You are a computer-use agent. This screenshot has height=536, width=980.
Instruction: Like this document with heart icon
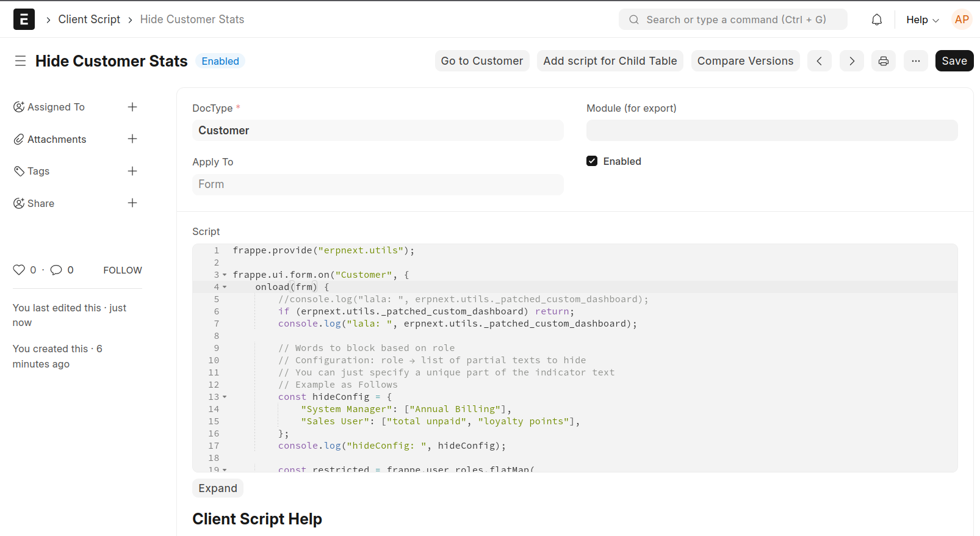[x=19, y=270]
